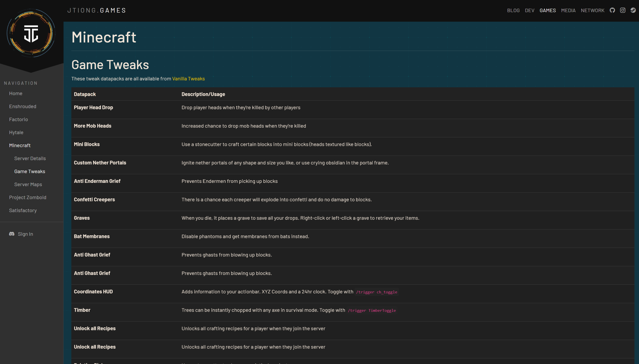
Task: Navigate to Home in sidebar
Action: (x=16, y=93)
